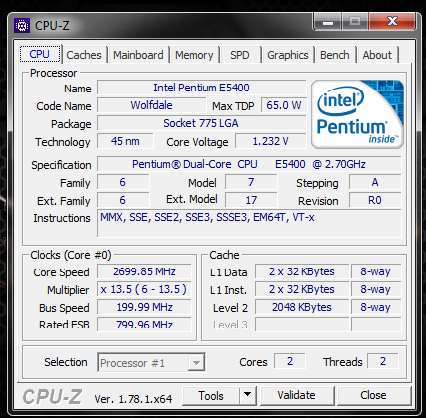This screenshot has width=426, height=418.
Task: Click the L1 Inst. size '2 x 32 KBytes'
Action: point(302,289)
